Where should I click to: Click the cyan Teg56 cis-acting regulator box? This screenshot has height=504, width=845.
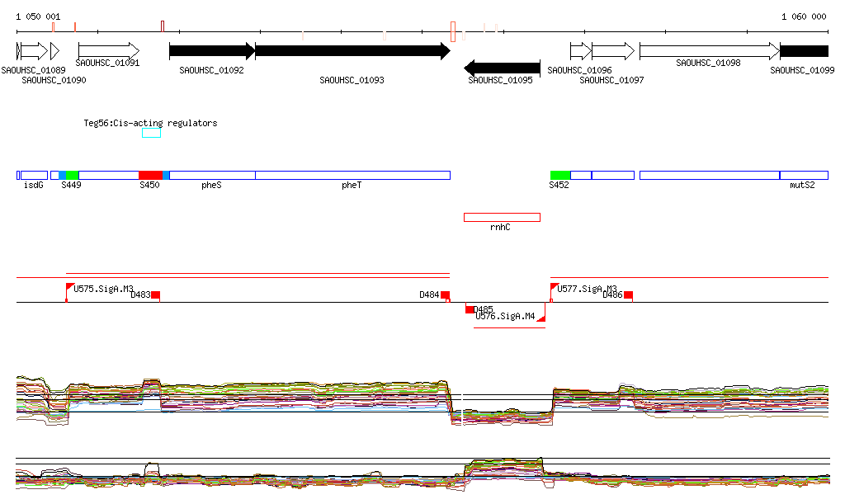(151, 133)
